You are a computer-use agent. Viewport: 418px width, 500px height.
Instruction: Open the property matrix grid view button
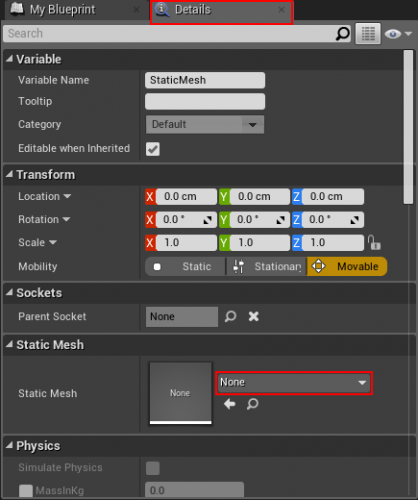pyautogui.click(x=368, y=34)
